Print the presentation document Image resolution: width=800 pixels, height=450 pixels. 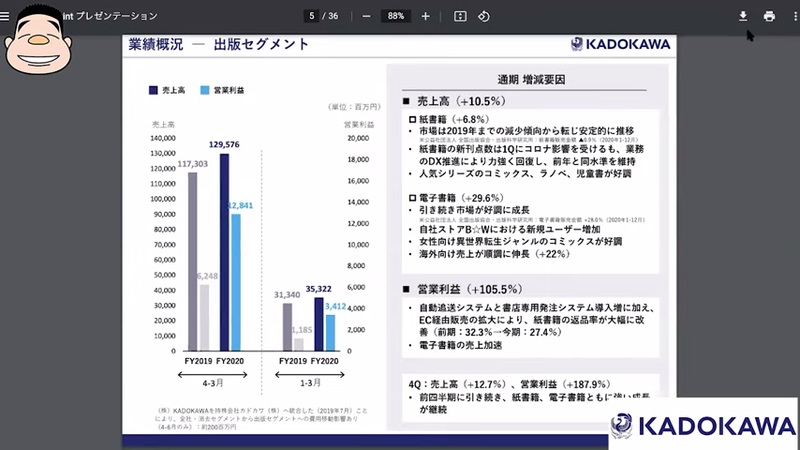pos(769,16)
